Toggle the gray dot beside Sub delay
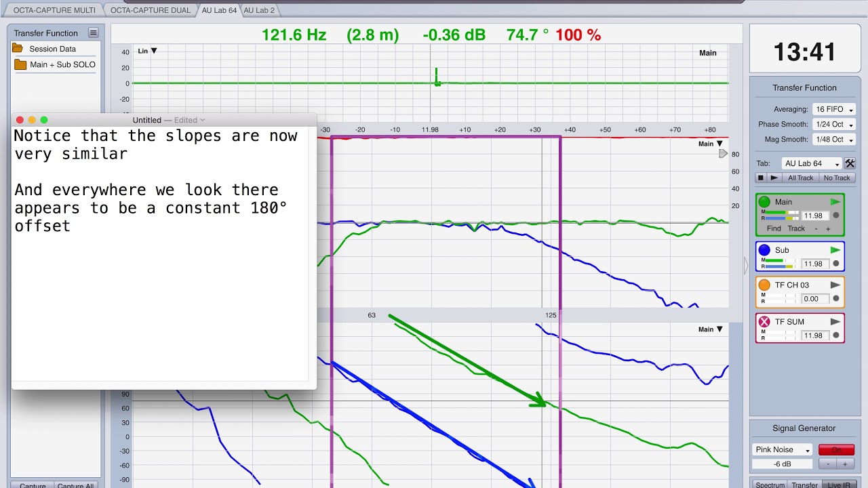 coord(836,264)
